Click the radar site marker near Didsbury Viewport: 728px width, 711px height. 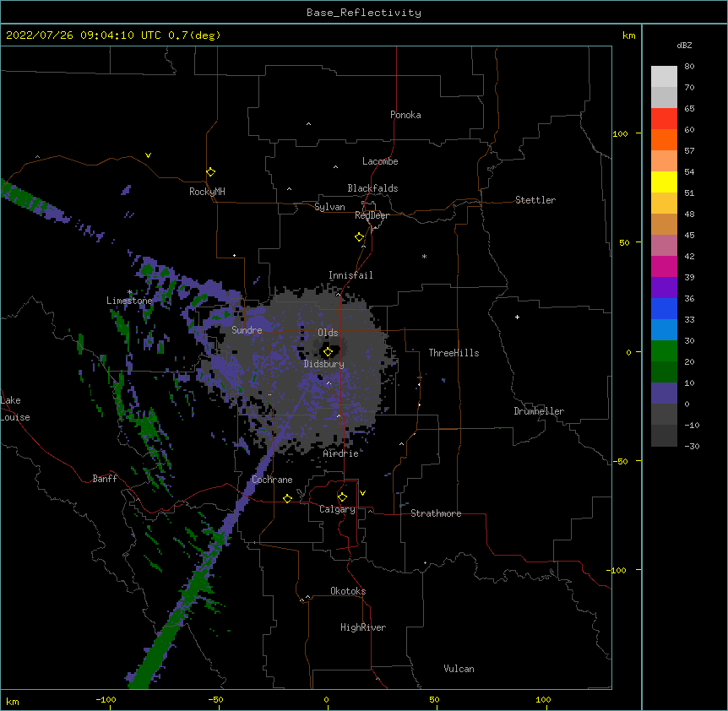(328, 352)
